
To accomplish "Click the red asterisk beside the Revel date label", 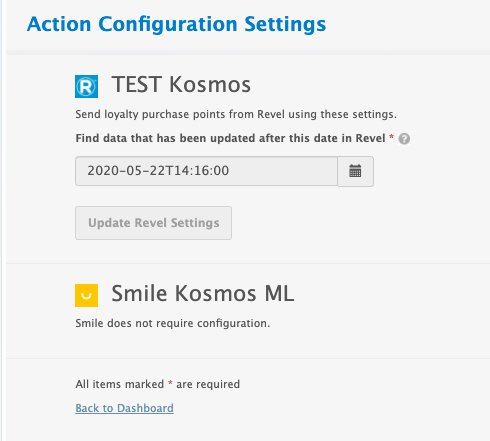I will [391, 136].
